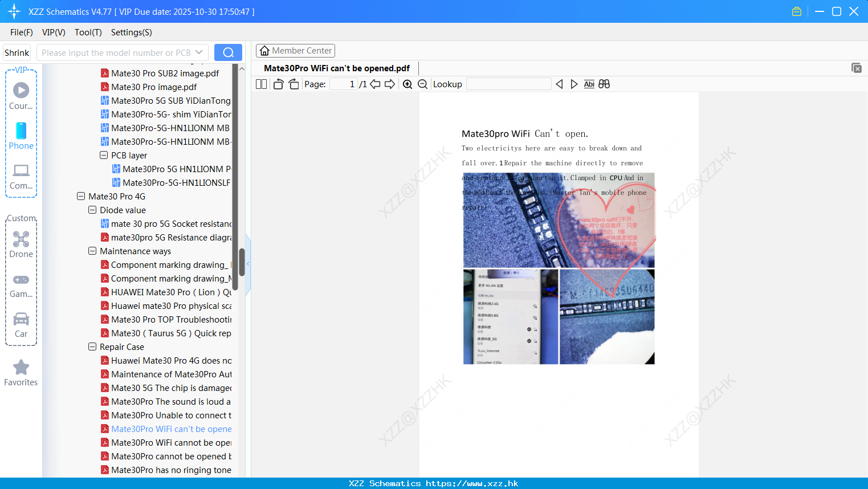Collapse the PCB layer node
This screenshot has height=489, width=868.
(104, 155)
